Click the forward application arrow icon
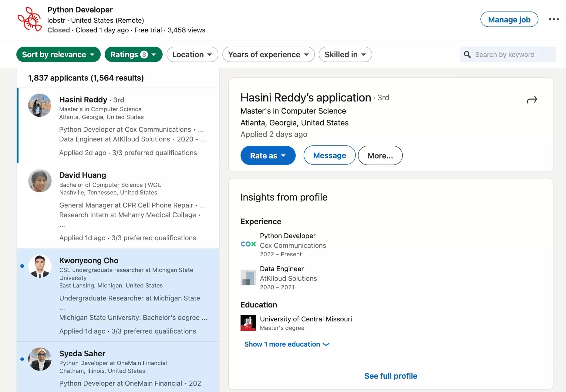The width and height of the screenshot is (566, 392). pos(532,99)
